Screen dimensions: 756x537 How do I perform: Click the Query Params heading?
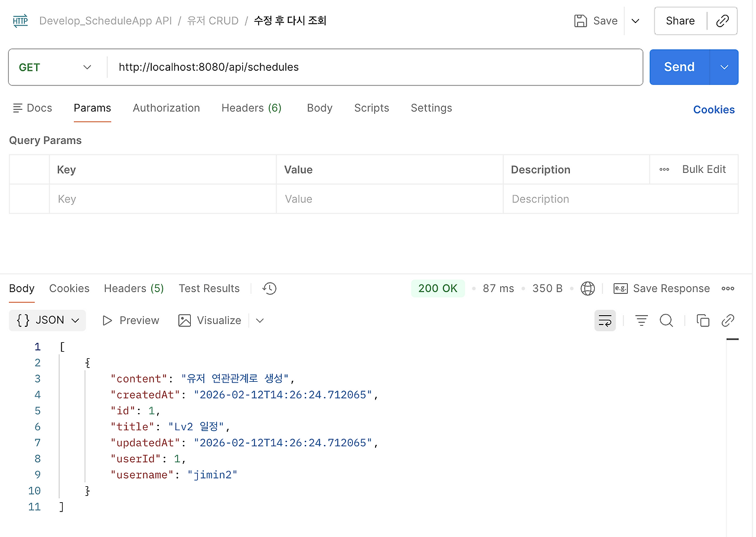click(x=45, y=140)
